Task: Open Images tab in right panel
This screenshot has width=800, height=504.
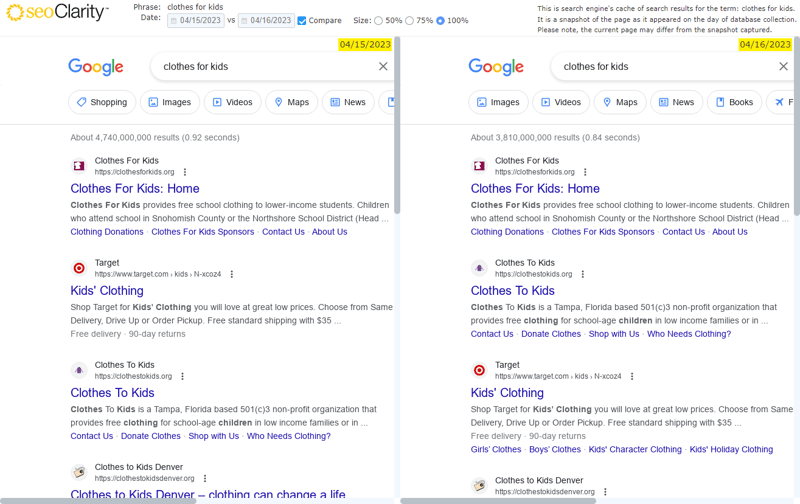Action: pos(498,102)
